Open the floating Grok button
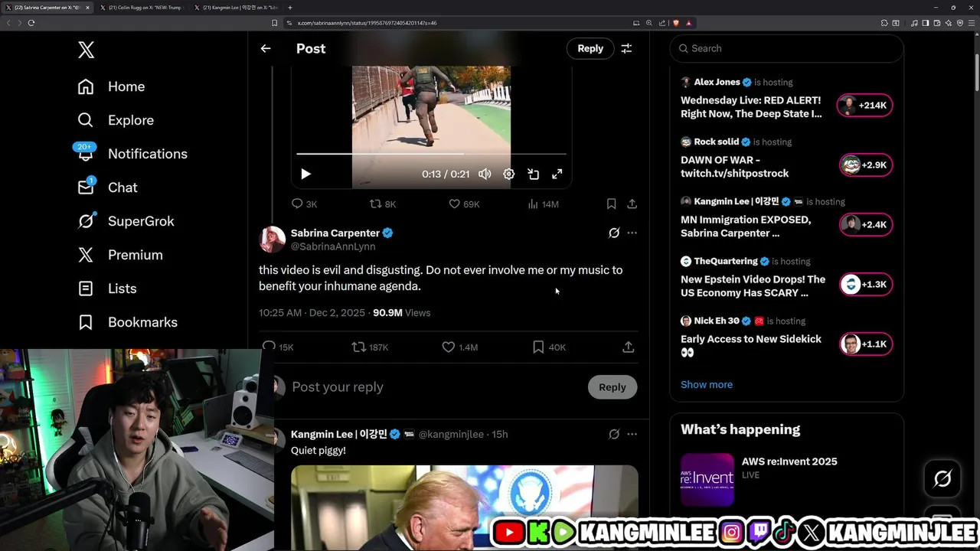This screenshot has width=980, height=551. 942,479
